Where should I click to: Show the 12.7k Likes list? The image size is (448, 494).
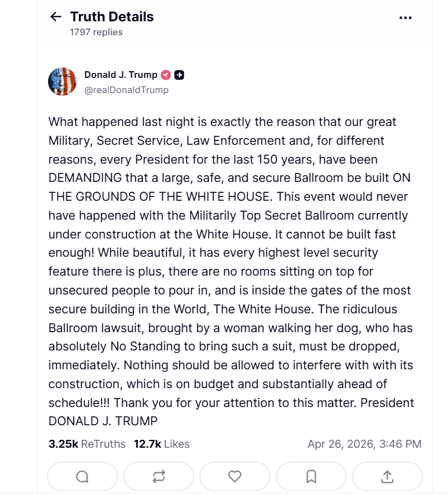(x=162, y=444)
